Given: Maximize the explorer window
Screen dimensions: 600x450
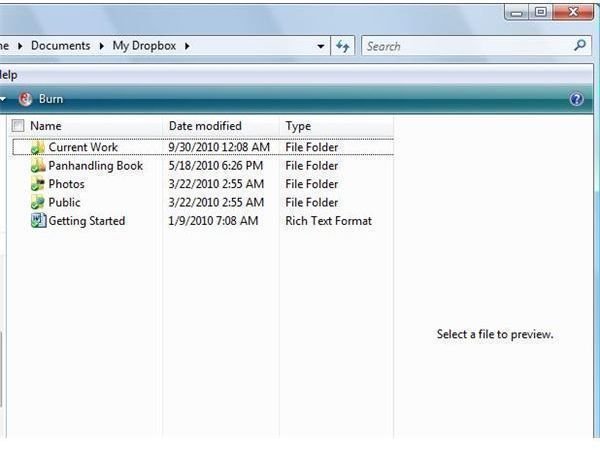Looking at the screenshot, I should 540,12.
